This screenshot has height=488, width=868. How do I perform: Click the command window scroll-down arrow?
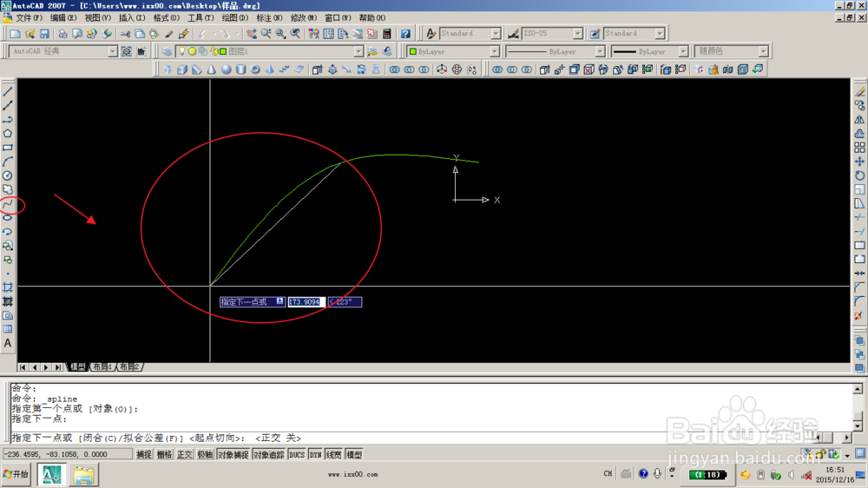pos(858,425)
